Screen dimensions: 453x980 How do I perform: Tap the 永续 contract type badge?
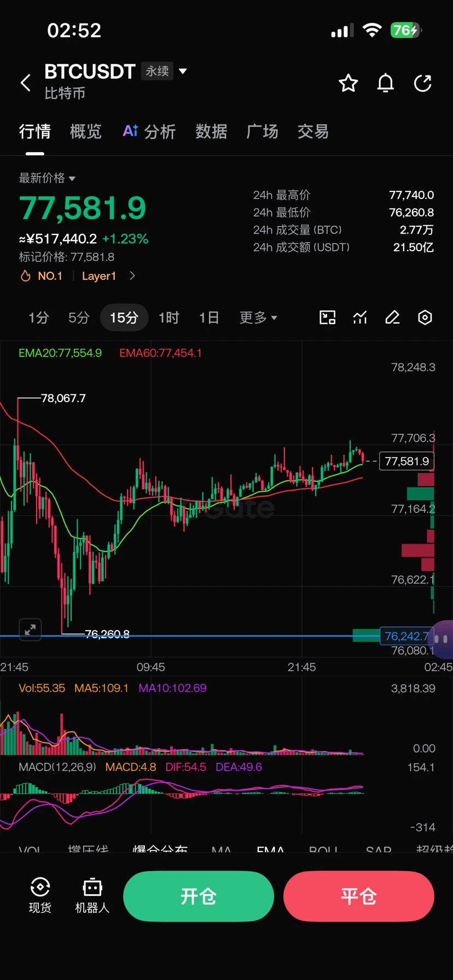click(158, 71)
